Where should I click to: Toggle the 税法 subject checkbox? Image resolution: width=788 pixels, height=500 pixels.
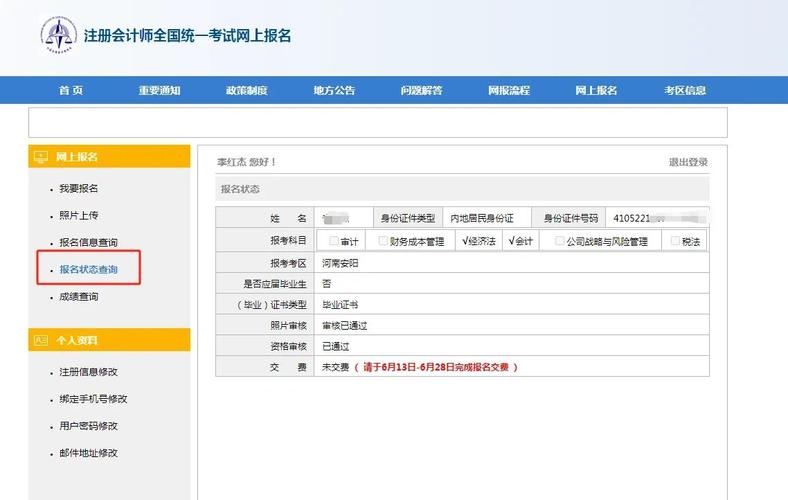point(675,241)
